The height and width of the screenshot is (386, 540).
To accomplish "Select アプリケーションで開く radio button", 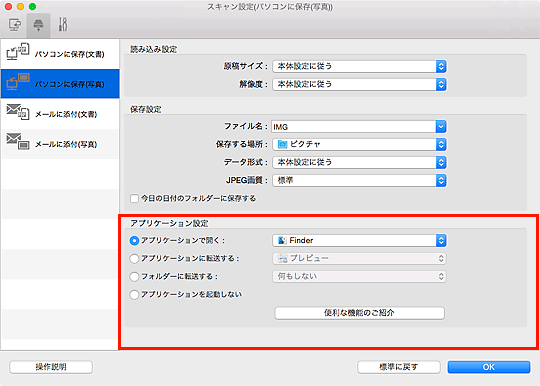I will pos(134,240).
